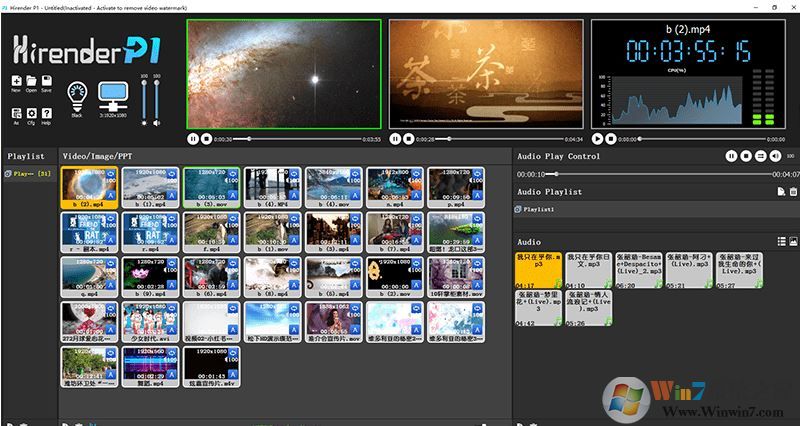800x426 pixels.
Task: Click the A icon on q.mp4 thumbnail
Action: [111, 285]
